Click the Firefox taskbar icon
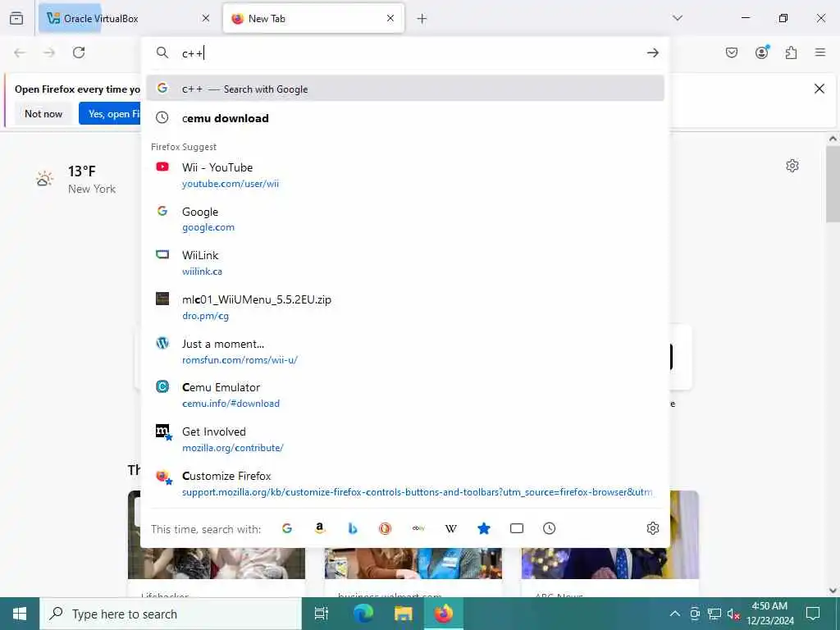Image resolution: width=840 pixels, height=630 pixels. point(444,614)
